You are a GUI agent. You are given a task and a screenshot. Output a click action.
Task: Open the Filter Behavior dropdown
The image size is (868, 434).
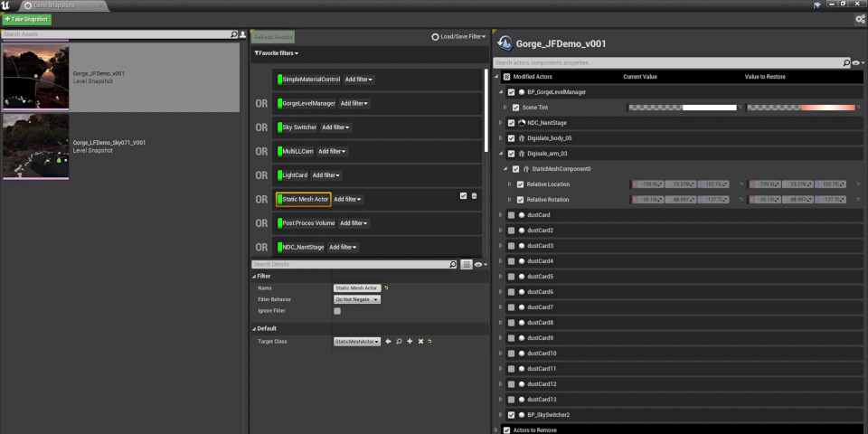pyautogui.click(x=356, y=299)
